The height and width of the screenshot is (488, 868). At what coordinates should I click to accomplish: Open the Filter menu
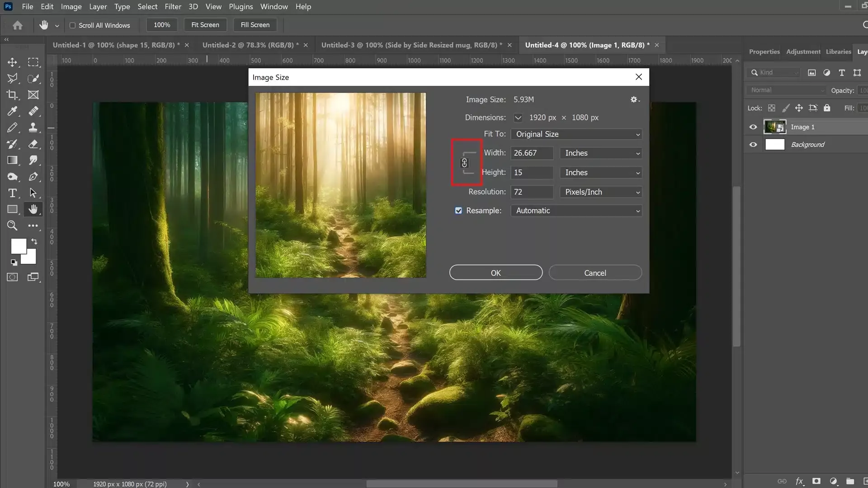[x=173, y=7]
